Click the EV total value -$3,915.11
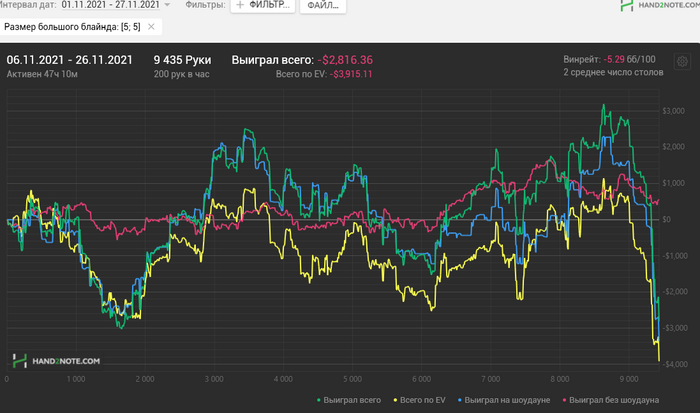The height and width of the screenshot is (413, 700). pos(351,74)
